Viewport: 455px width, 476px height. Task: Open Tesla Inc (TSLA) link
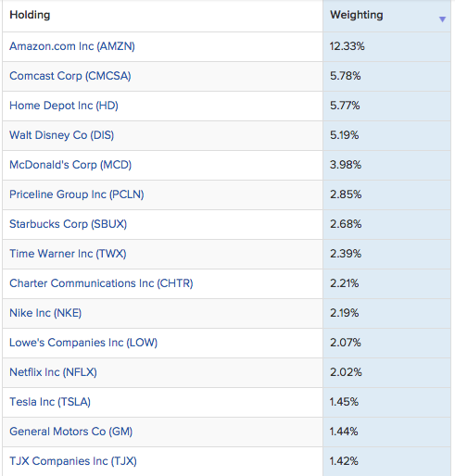[50, 402]
